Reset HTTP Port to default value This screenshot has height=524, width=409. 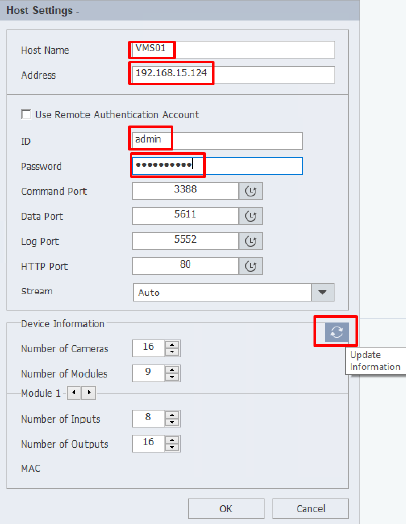[x=251, y=266]
